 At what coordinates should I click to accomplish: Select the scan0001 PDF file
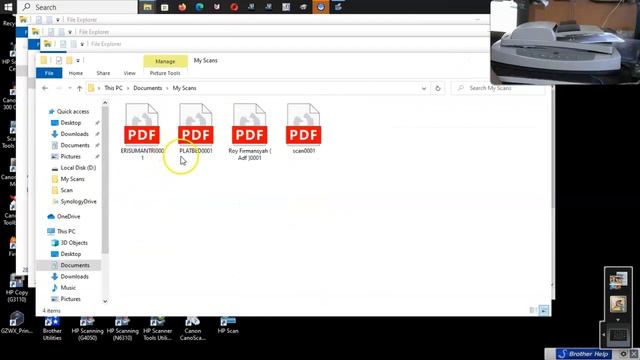[x=304, y=129]
